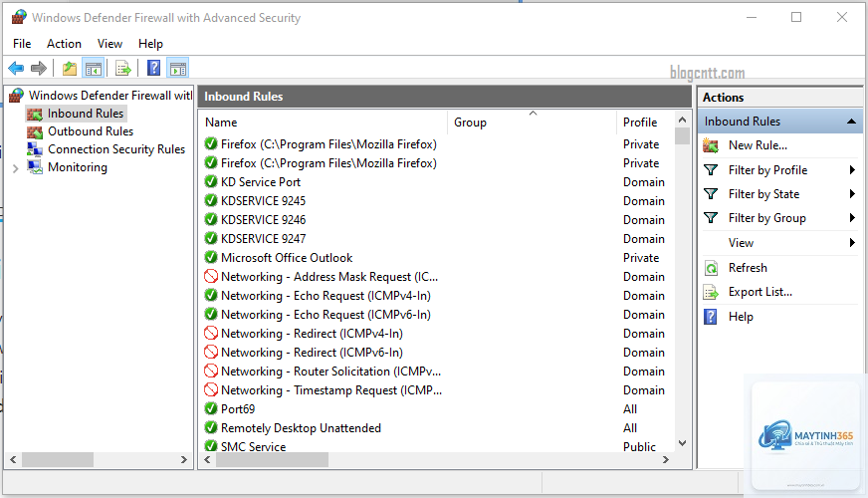Expand the Monitoring tree node
Screen dimensions: 868x498
[16, 168]
